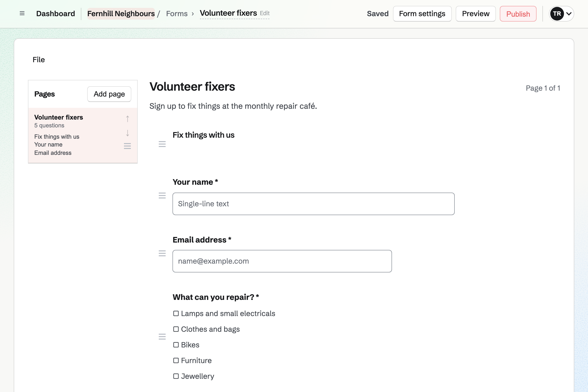Screen dimensions: 588x392
Task: Grab drag handle beside What can you repair
Action: [x=162, y=336]
